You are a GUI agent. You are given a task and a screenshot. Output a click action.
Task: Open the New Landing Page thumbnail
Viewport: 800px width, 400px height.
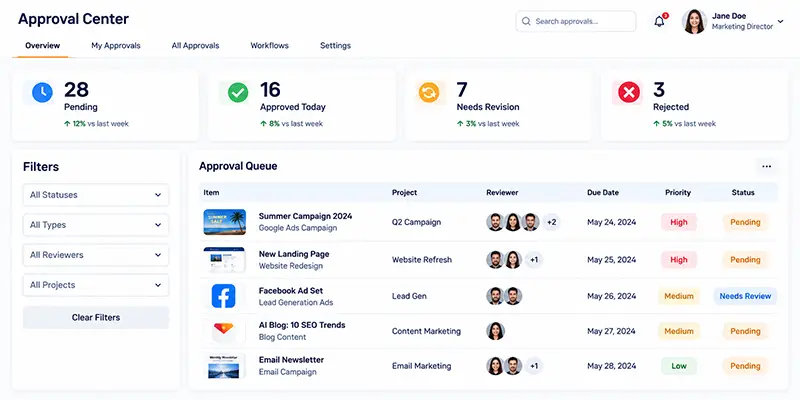pos(224,260)
